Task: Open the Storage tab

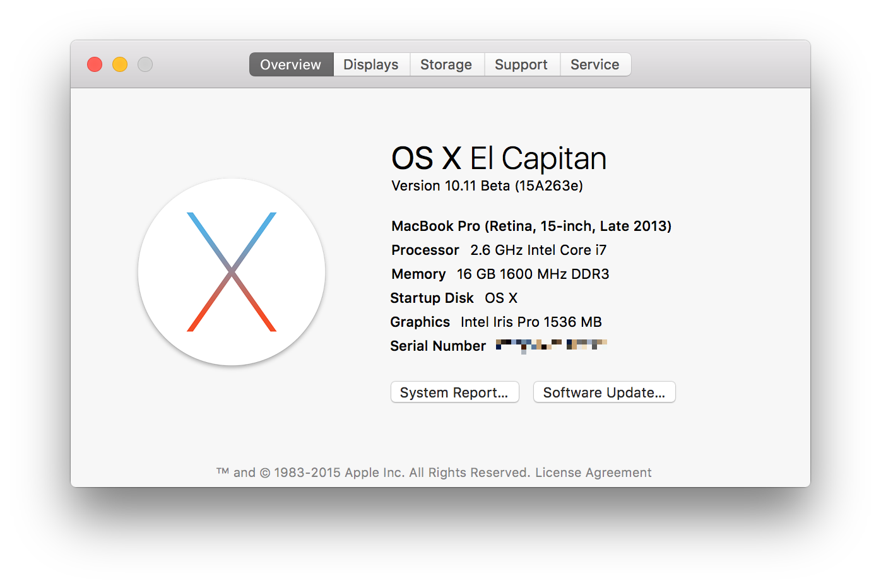Action: click(x=446, y=64)
